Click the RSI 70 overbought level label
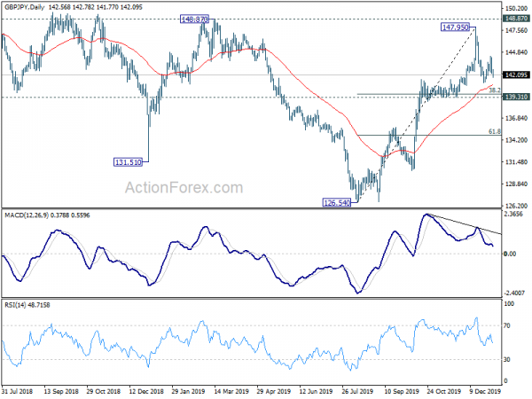 click(507, 325)
